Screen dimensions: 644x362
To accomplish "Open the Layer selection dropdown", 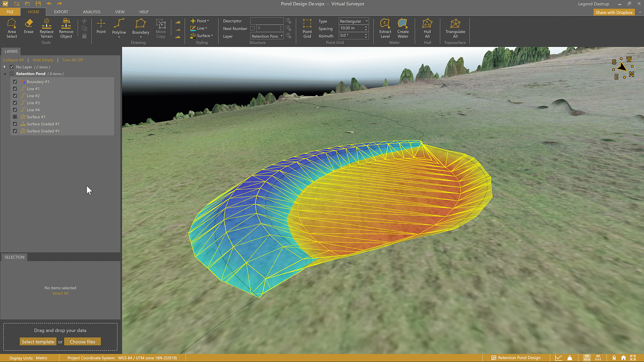I will (267, 36).
